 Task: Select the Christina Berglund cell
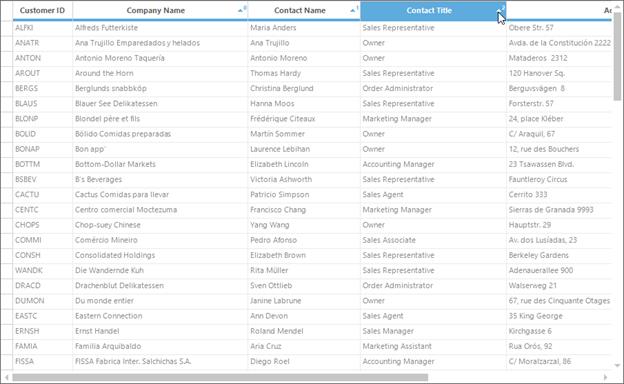click(x=304, y=88)
